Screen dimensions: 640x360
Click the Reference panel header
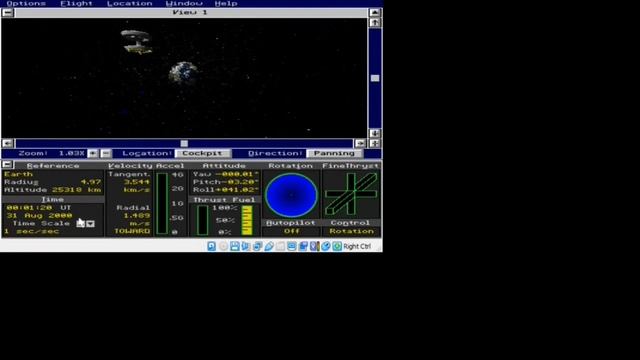click(53, 166)
